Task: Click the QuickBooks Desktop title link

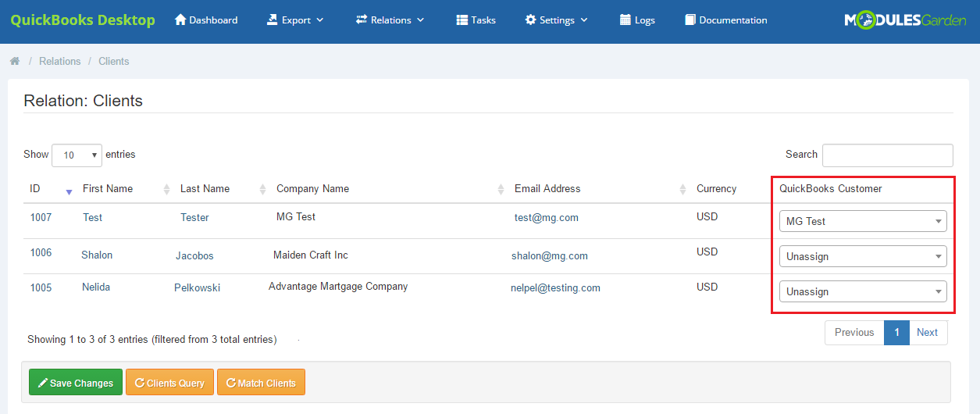Action: pos(83,20)
